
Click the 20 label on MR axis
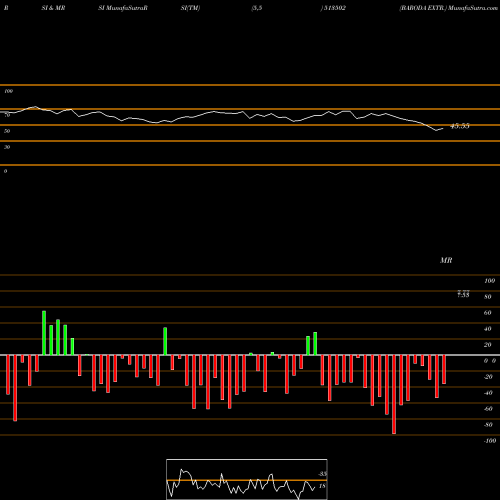click(488, 345)
